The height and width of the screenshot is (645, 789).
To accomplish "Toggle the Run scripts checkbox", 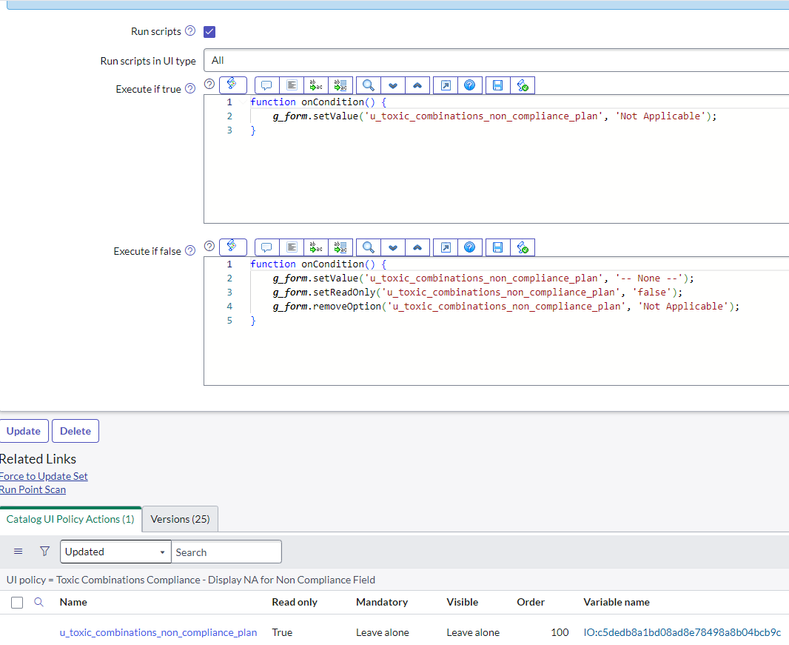I will click(x=209, y=32).
